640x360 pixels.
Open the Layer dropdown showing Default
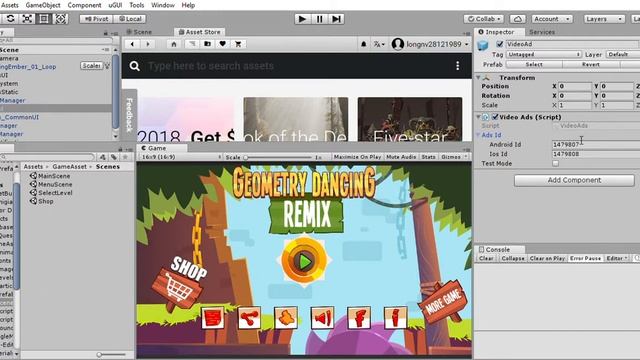[x=622, y=54]
